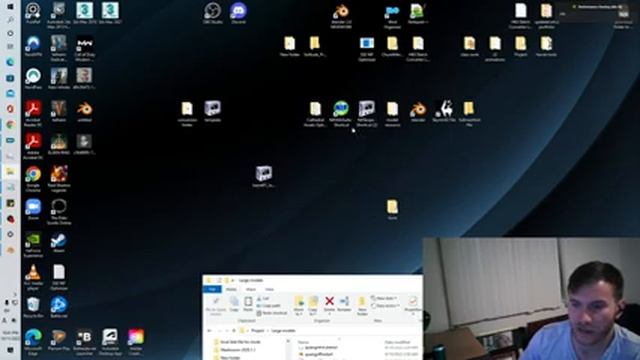Click Paste shortcut in the Clipboard group
The height and width of the screenshot is (360, 640).
tap(272, 313)
